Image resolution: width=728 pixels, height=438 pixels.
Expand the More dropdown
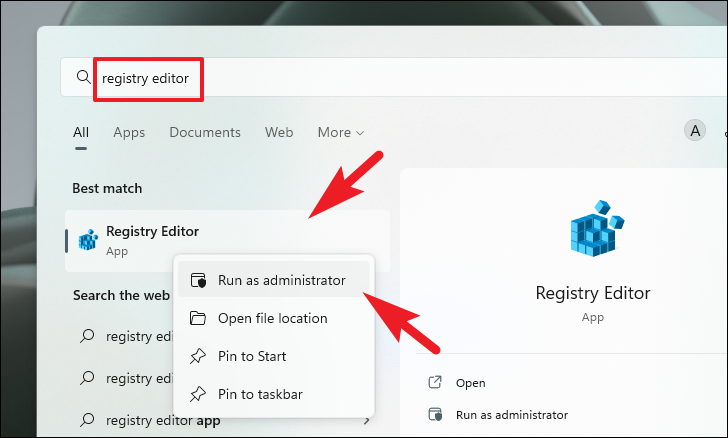(341, 132)
